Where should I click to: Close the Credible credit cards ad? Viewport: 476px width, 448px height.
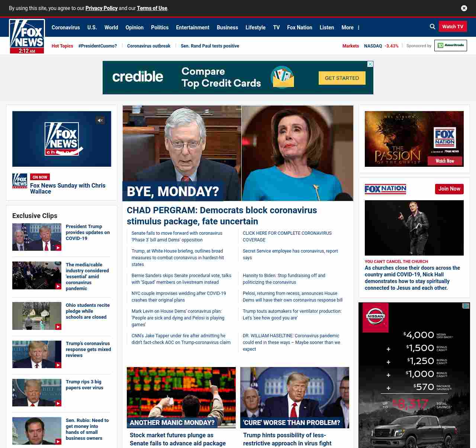[370, 64]
